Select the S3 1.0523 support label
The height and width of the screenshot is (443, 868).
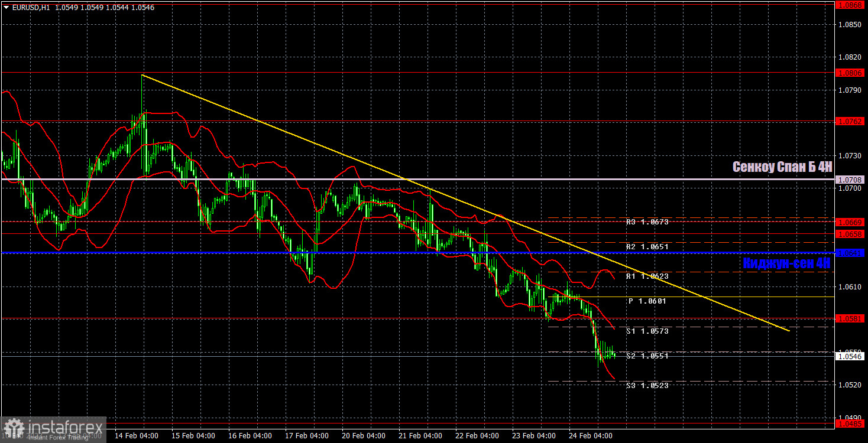(647, 385)
